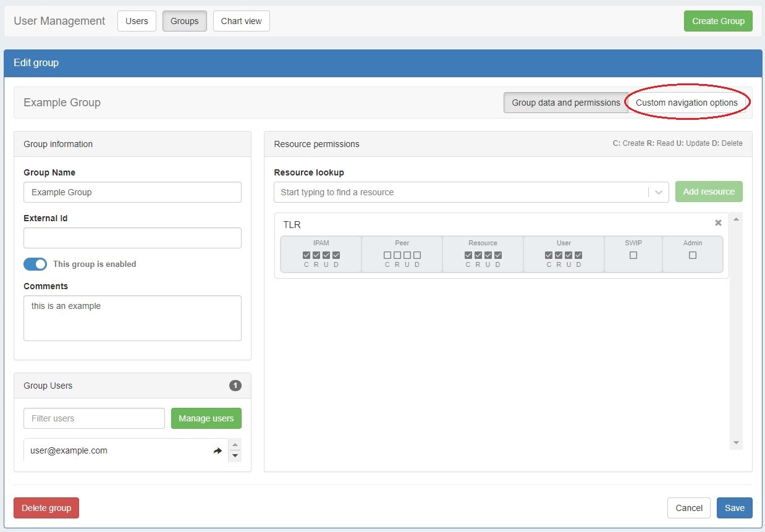Click the External Id input field

point(132,238)
